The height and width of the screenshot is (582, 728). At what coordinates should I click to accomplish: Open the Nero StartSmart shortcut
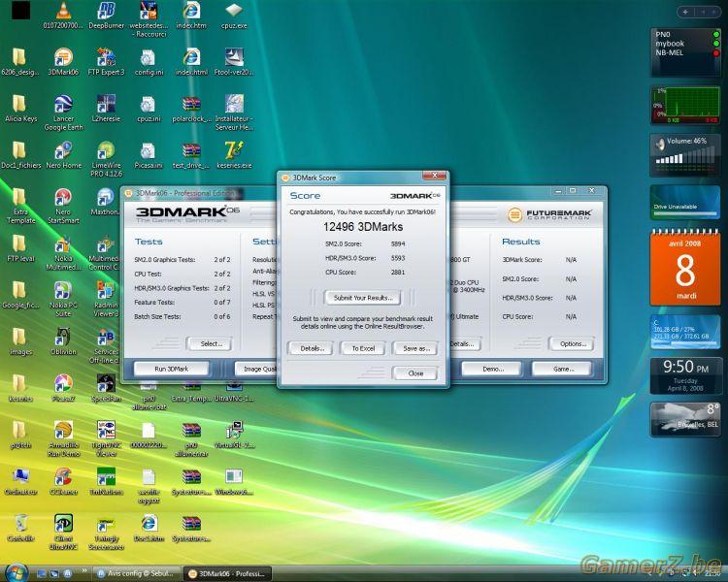tap(63, 206)
